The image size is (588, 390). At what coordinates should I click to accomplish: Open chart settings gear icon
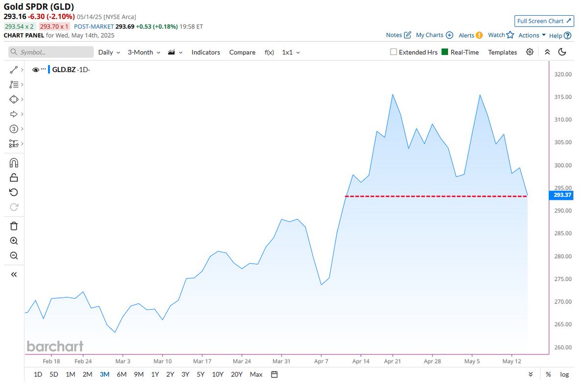pos(530,52)
